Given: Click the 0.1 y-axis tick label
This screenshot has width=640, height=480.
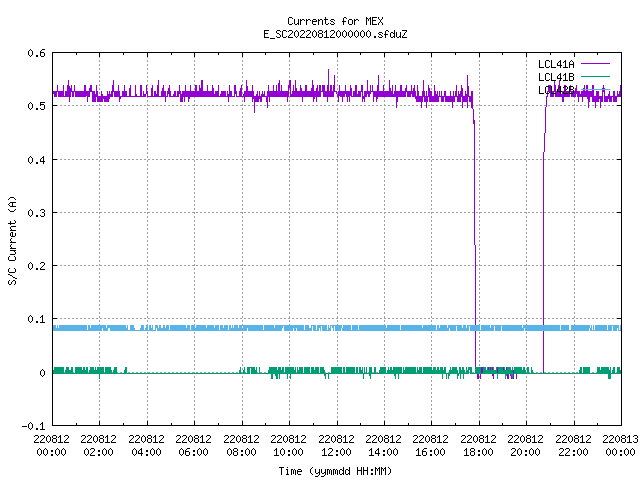Looking at the screenshot, I should tap(36, 319).
